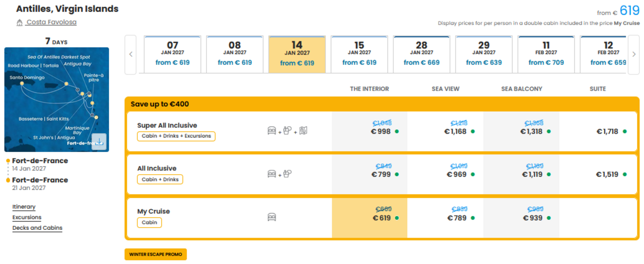The image size is (644, 264).
Task: Click the cabin bed icon in Super All Inclusive row
Action: (272, 131)
